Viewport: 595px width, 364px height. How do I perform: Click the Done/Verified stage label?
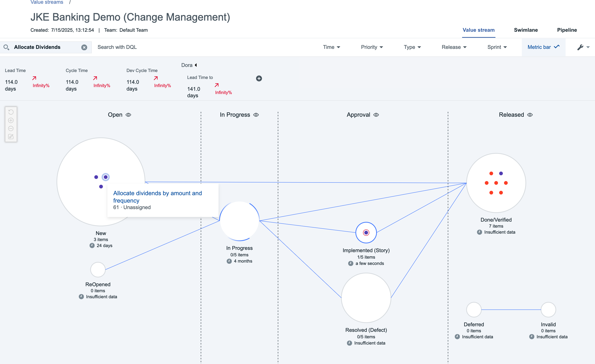coord(496,220)
